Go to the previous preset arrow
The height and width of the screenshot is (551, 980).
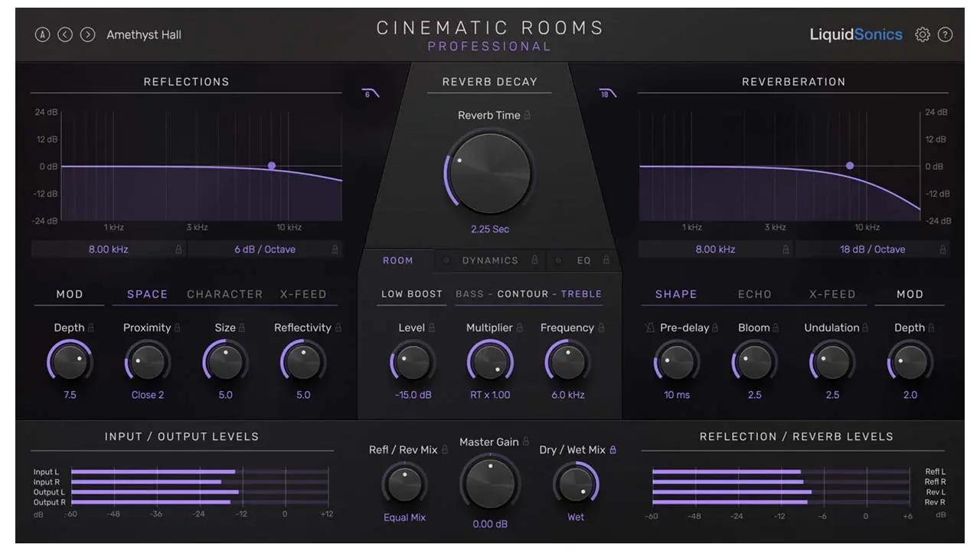click(x=65, y=34)
